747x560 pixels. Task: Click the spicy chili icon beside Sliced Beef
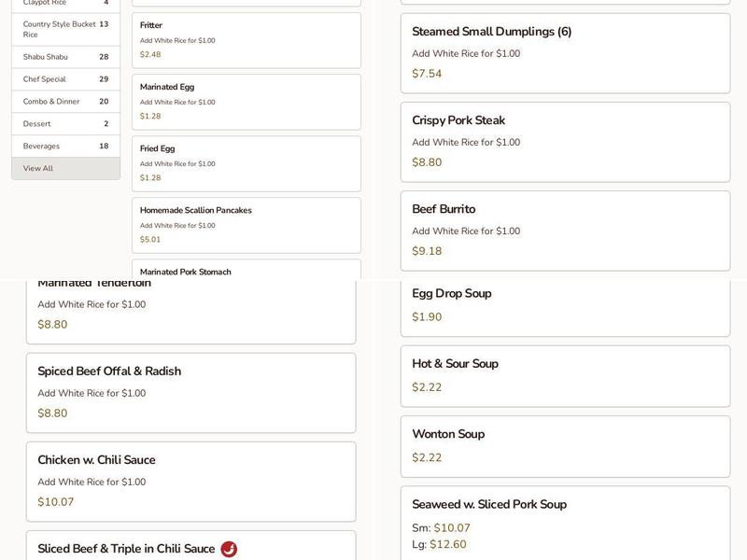[x=229, y=549]
